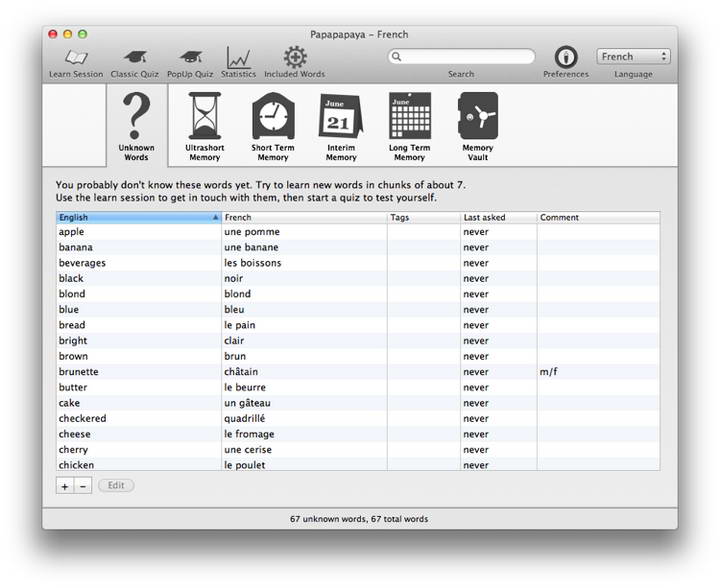Screen dimensions: 720x588
Task: Click the 'le pain' French cell
Action: pyautogui.click(x=304, y=325)
